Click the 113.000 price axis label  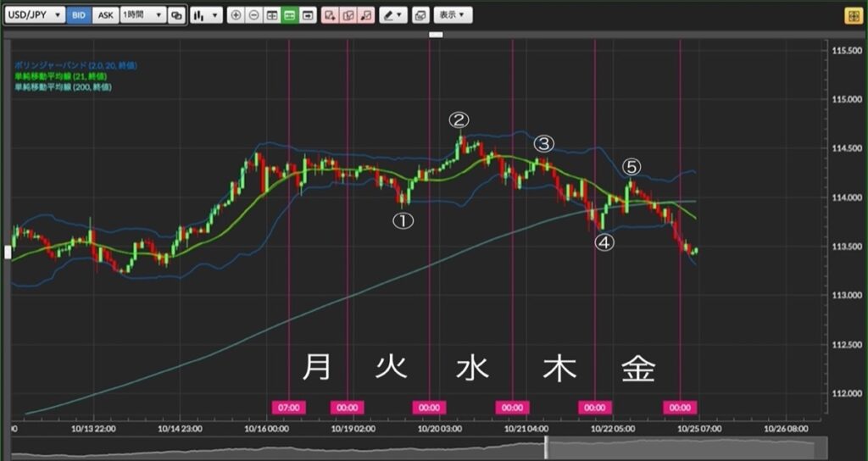pyautogui.click(x=847, y=296)
